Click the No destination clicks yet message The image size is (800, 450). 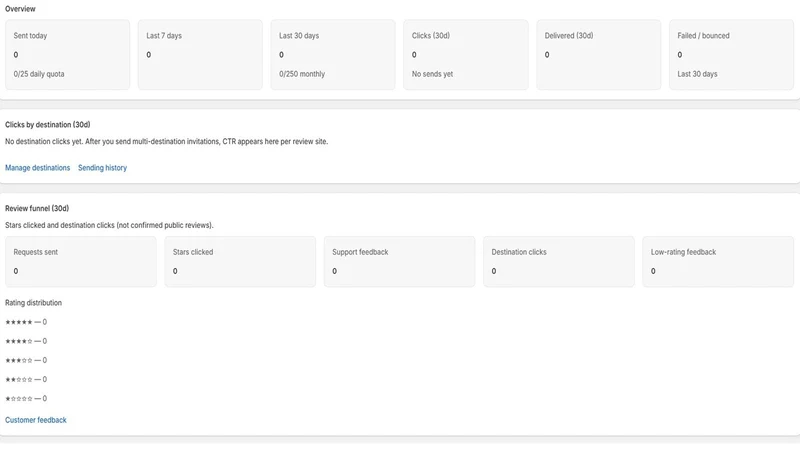coord(166,141)
